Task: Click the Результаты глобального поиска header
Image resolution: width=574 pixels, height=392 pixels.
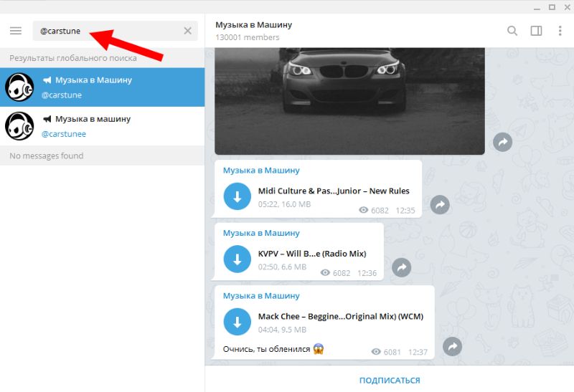Action: pos(73,58)
